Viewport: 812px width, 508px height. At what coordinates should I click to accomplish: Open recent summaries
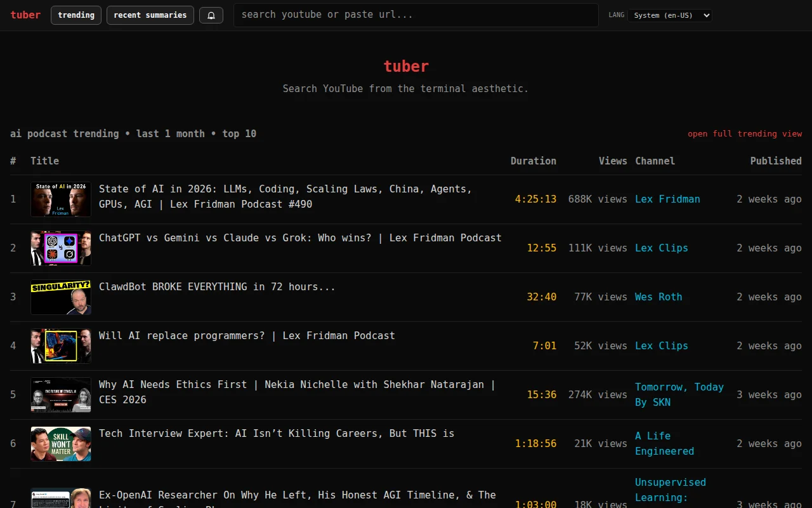click(x=150, y=15)
